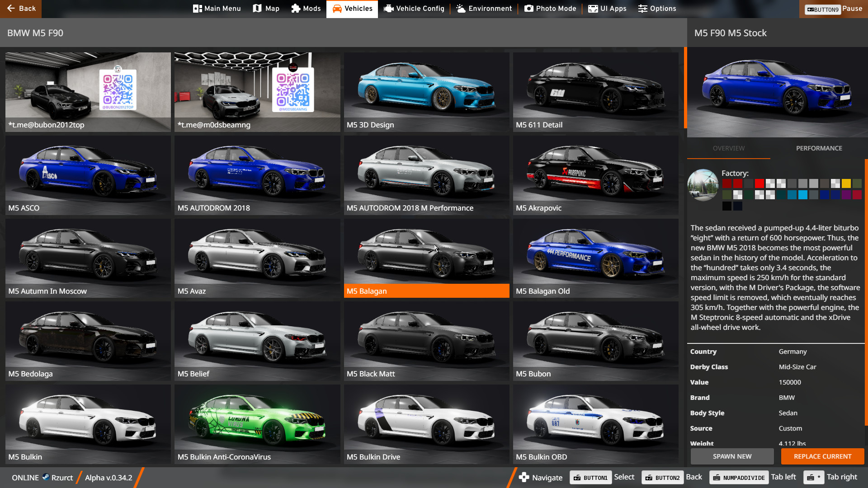Open the t.me@bubon2012top QR tile
This screenshot has height=488, width=868.
click(x=88, y=92)
